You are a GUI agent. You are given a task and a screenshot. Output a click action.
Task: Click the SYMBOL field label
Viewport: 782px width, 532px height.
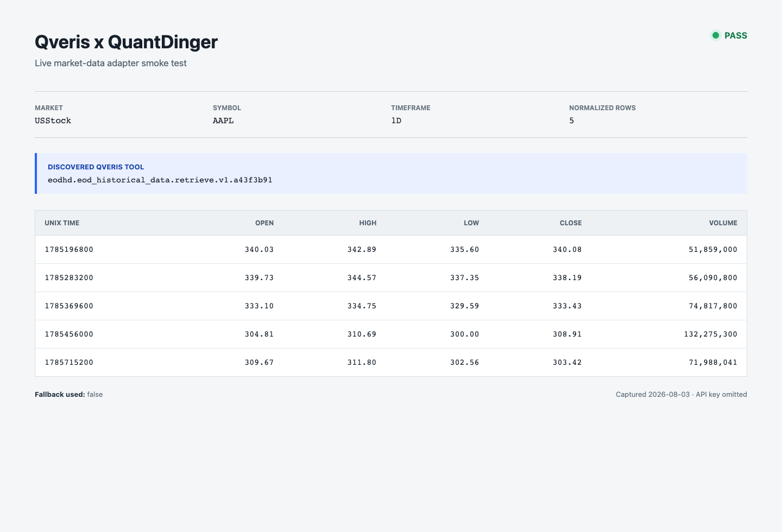[227, 108]
